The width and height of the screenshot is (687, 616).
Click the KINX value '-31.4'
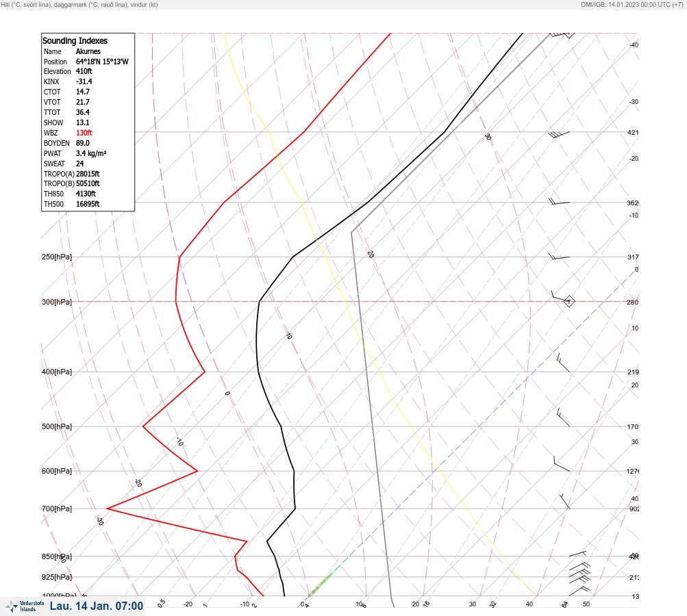(x=84, y=81)
